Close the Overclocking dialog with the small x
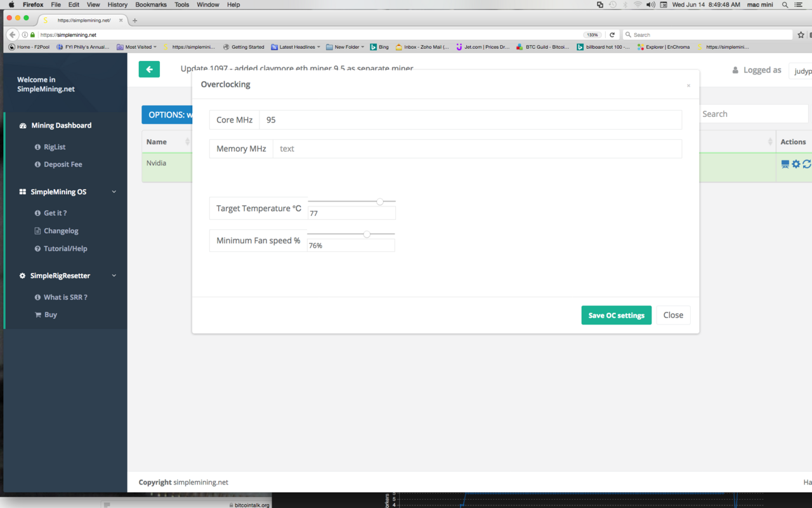Image resolution: width=812 pixels, height=508 pixels. coord(688,86)
